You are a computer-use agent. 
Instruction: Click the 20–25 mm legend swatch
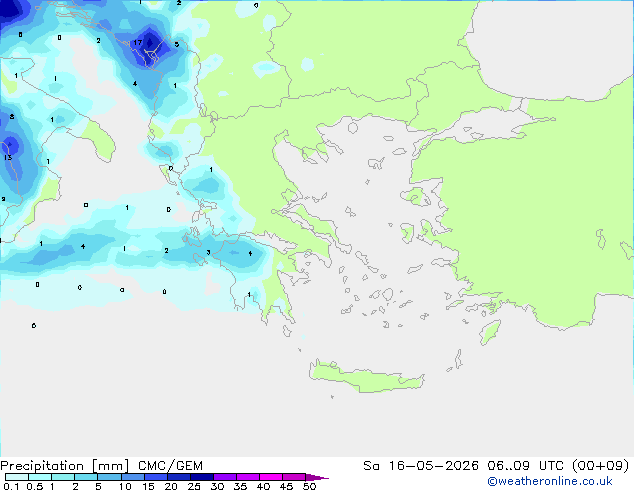pyautogui.click(x=178, y=477)
